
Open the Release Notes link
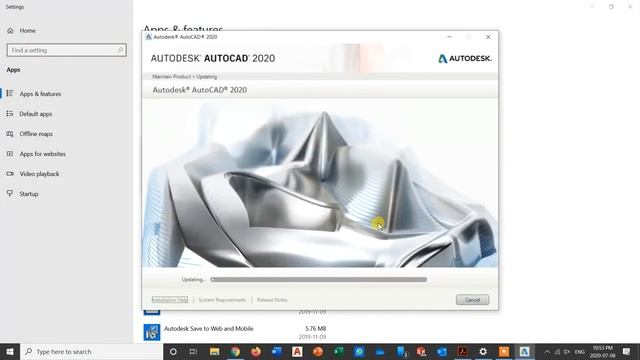pos(272,300)
